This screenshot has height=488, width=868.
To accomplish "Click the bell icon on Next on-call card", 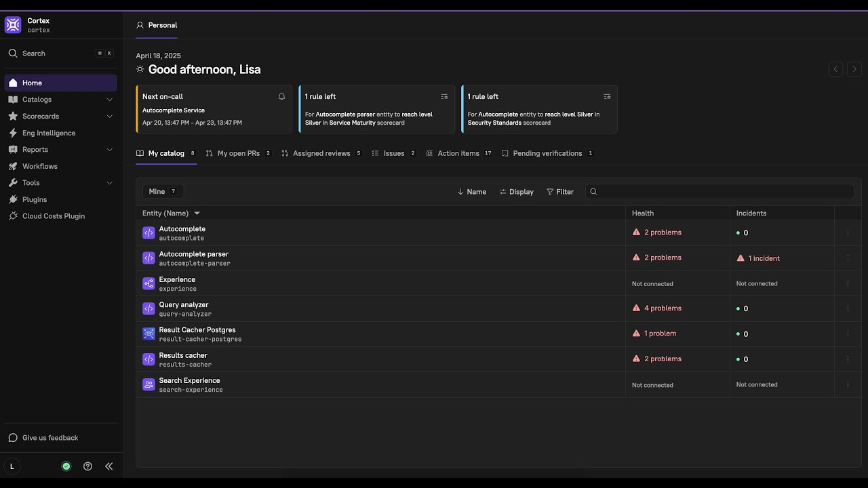I will (x=281, y=96).
